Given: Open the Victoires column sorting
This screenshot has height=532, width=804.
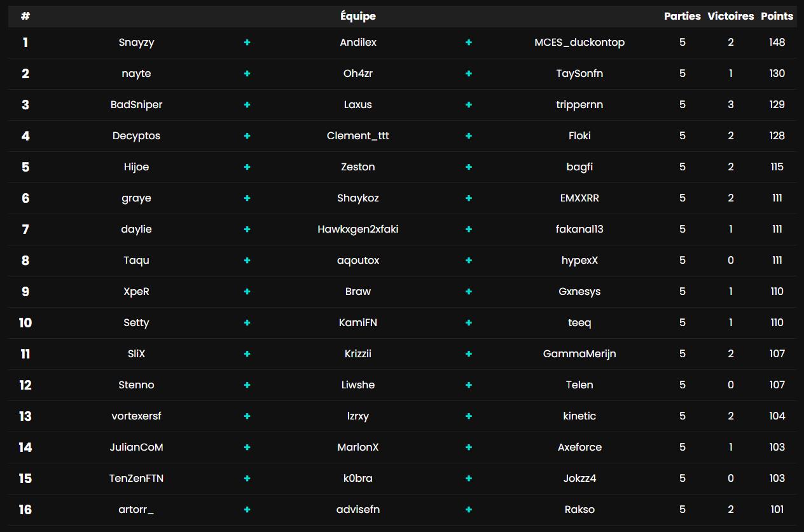Looking at the screenshot, I should click(730, 16).
